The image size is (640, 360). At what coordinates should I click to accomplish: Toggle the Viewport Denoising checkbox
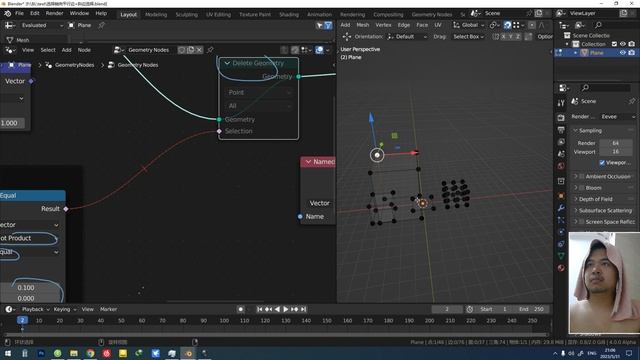[602, 163]
